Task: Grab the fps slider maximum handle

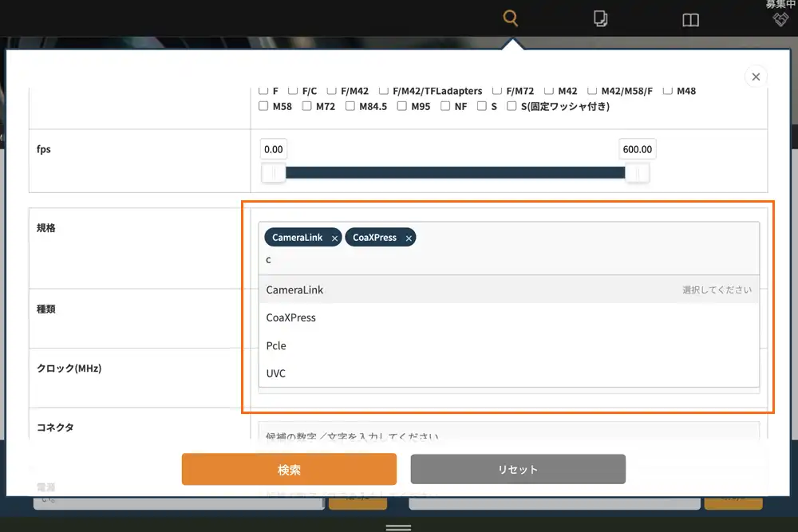Action: tap(637, 173)
